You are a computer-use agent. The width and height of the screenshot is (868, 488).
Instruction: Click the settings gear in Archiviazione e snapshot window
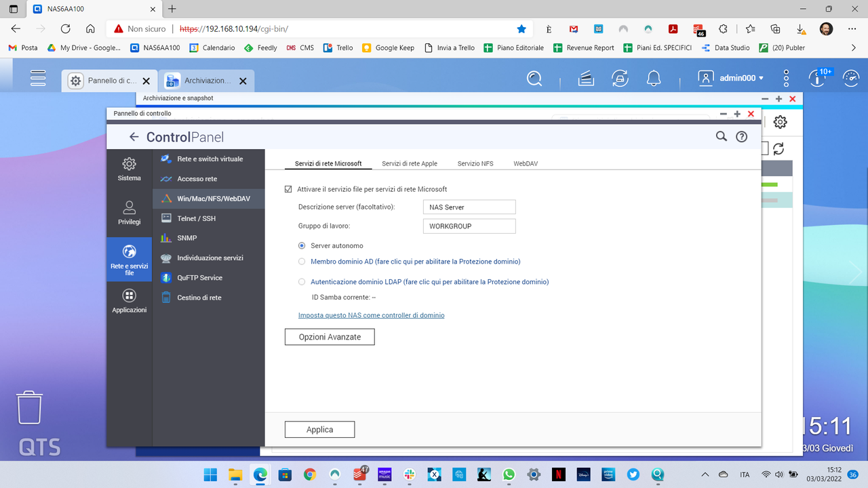pyautogui.click(x=781, y=122)
